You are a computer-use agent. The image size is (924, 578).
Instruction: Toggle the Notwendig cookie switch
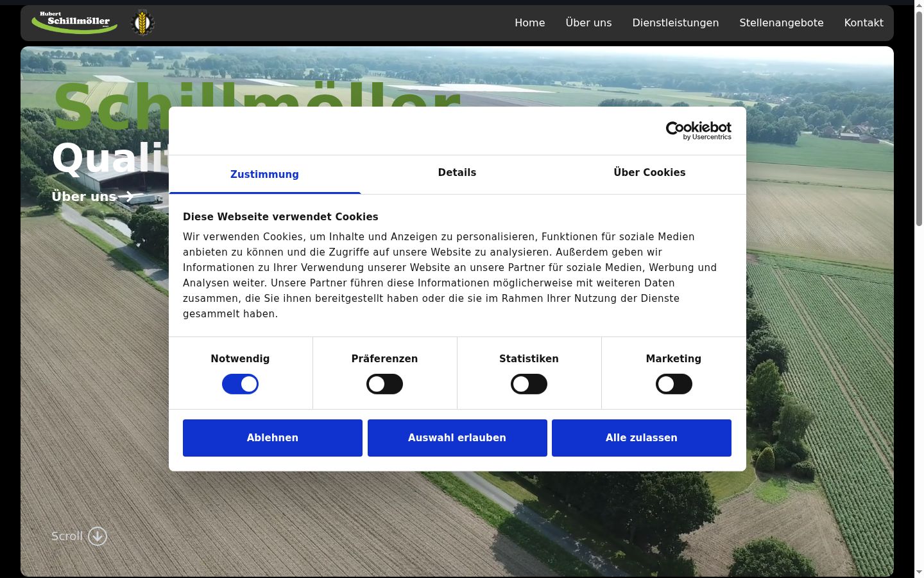coord(240,384)
